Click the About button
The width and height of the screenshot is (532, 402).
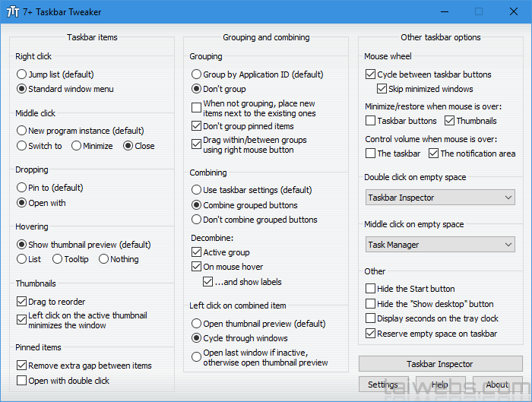497,385
